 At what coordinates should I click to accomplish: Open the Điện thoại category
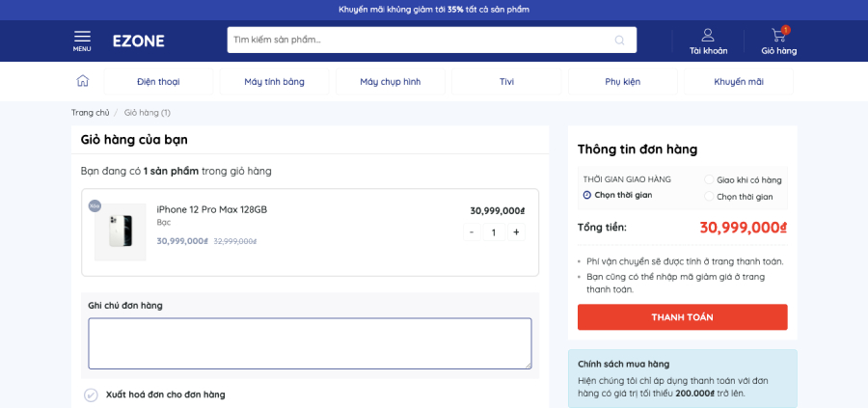tap(158, 81)
